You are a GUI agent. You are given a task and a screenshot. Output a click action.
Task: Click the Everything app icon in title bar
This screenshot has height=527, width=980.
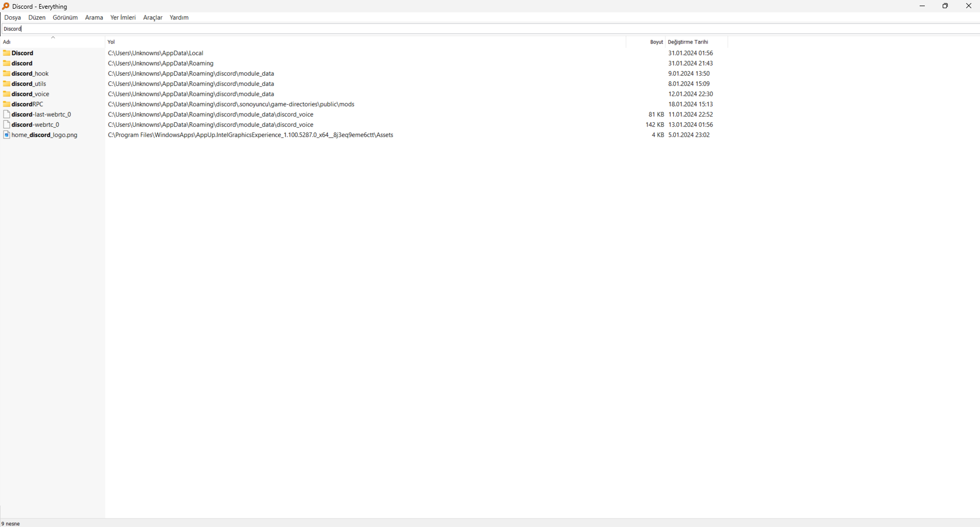(6, 6)
